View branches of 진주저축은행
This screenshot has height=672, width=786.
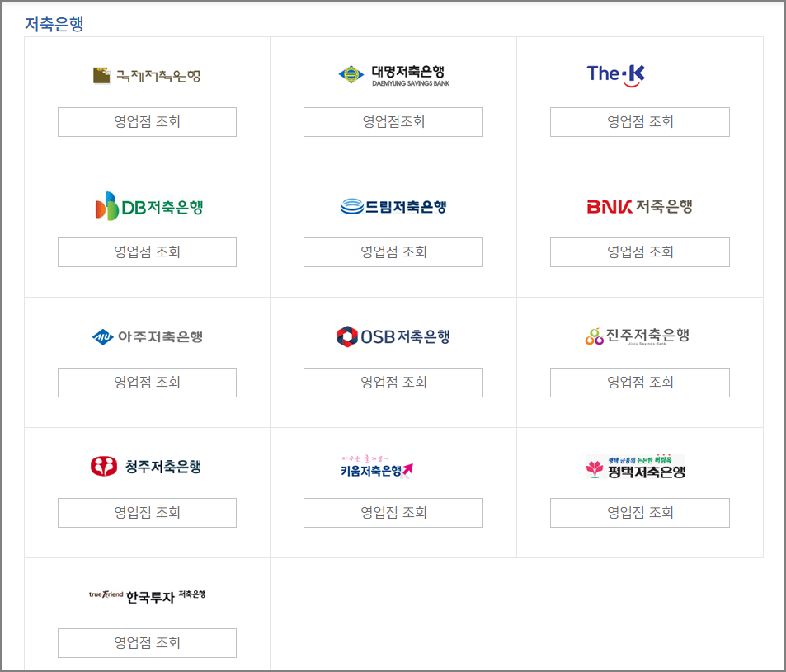point(640,383)
